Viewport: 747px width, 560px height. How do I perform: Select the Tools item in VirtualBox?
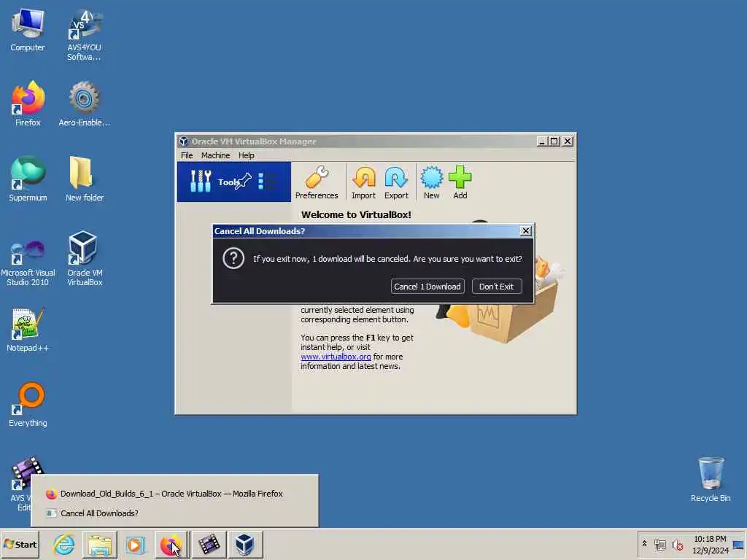point(233,182)
